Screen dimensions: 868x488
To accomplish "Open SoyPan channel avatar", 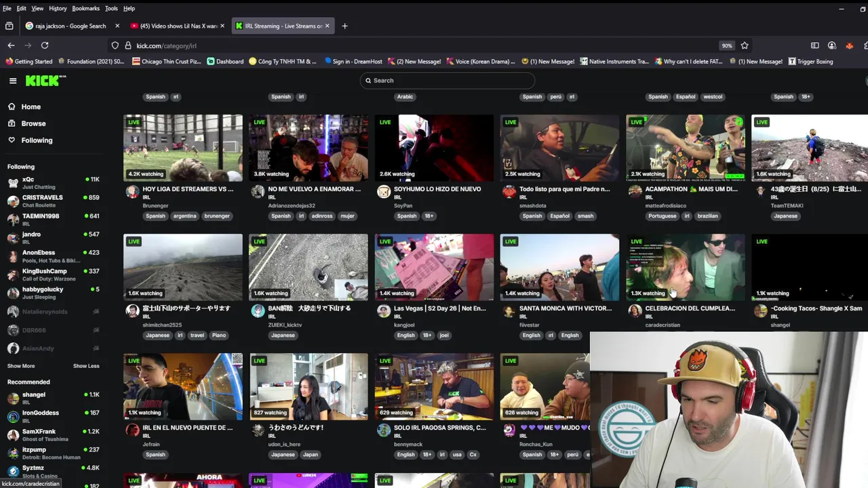I will click(384, 192).
